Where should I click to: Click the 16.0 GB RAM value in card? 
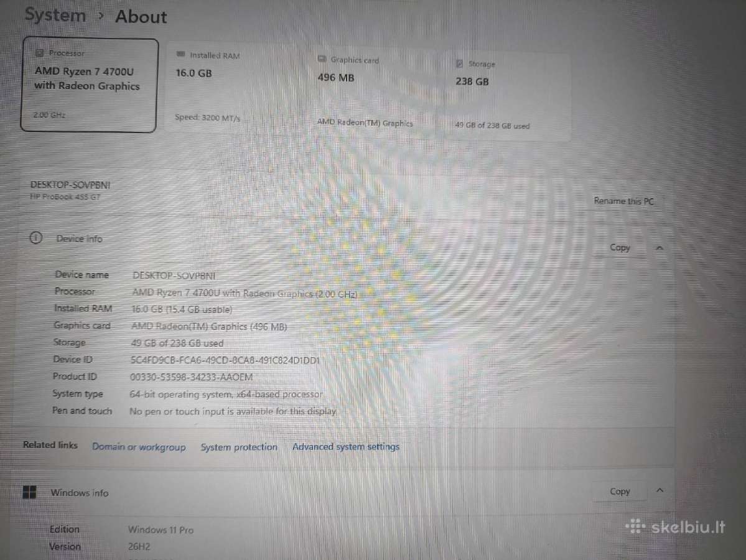point(193,73)
